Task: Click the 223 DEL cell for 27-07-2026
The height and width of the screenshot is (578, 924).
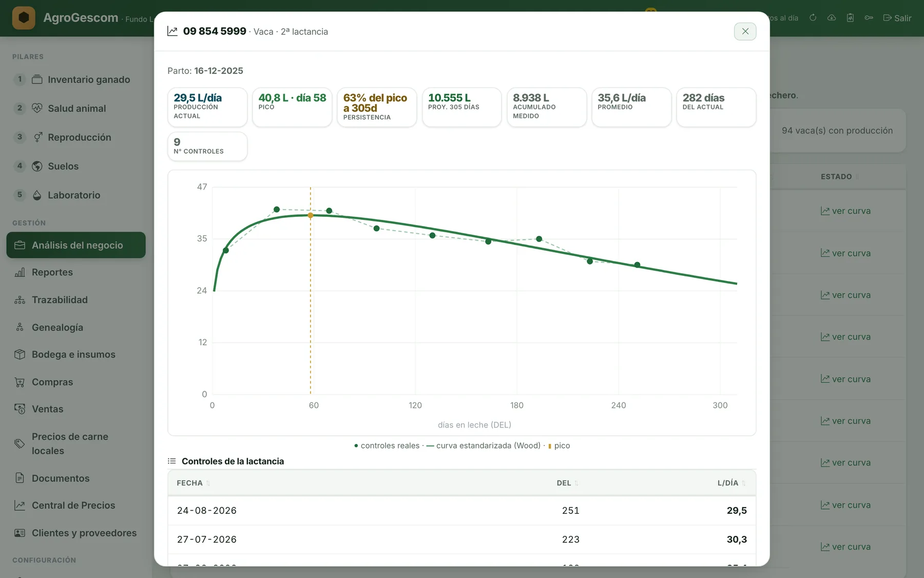Action: click(x=570, y=539)
